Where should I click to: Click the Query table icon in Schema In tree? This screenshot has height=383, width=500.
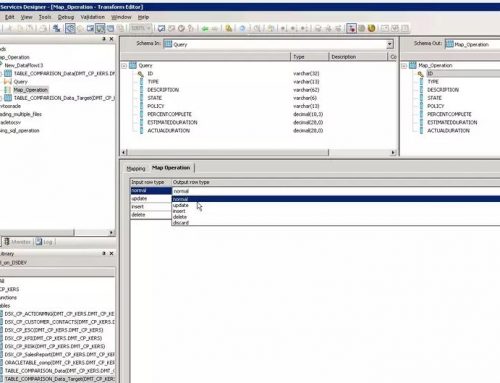[133, 65]
